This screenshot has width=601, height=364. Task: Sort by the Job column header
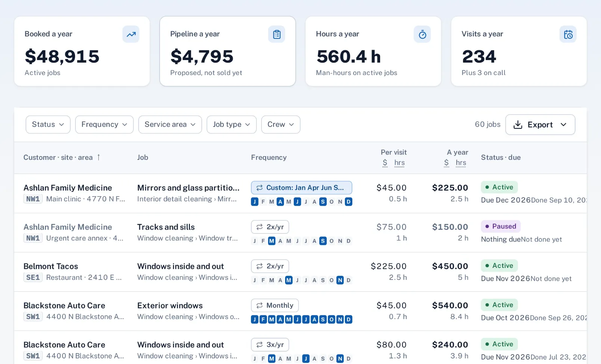coord(143,158)
